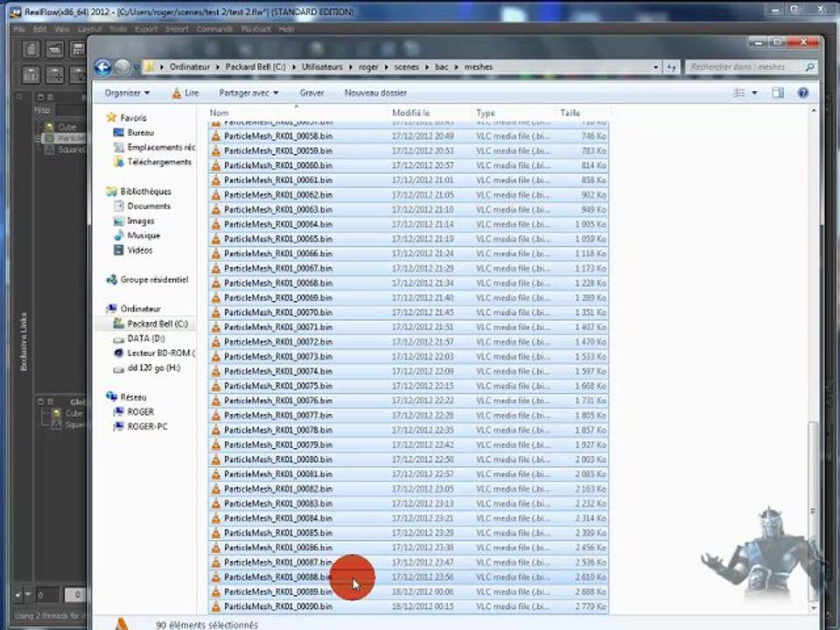The height and width of the screenshot is (630, 840).
Task: Select Packard Bell (C:) drive in sidebar
Action: pyautogui.click(x=157, y=324)
